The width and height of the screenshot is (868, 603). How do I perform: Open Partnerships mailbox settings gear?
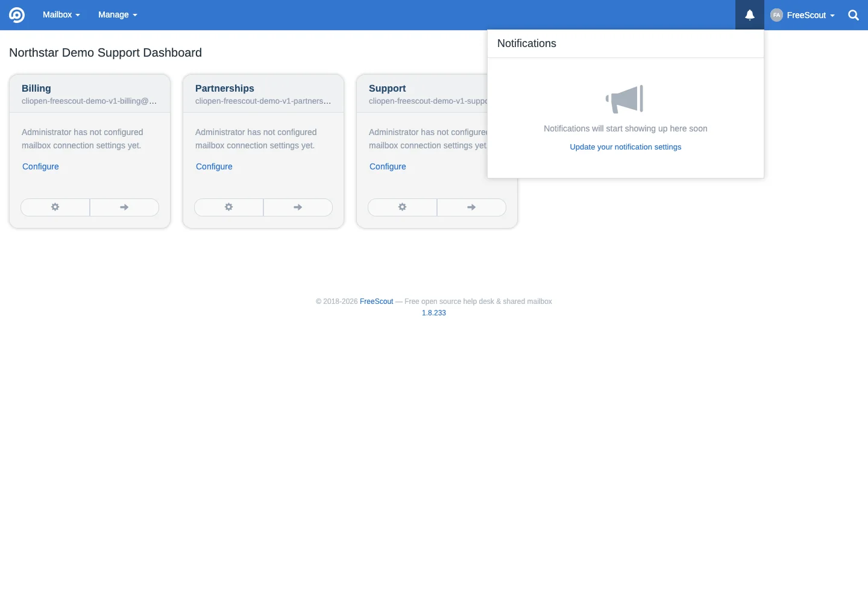click(x=229, y=207)
